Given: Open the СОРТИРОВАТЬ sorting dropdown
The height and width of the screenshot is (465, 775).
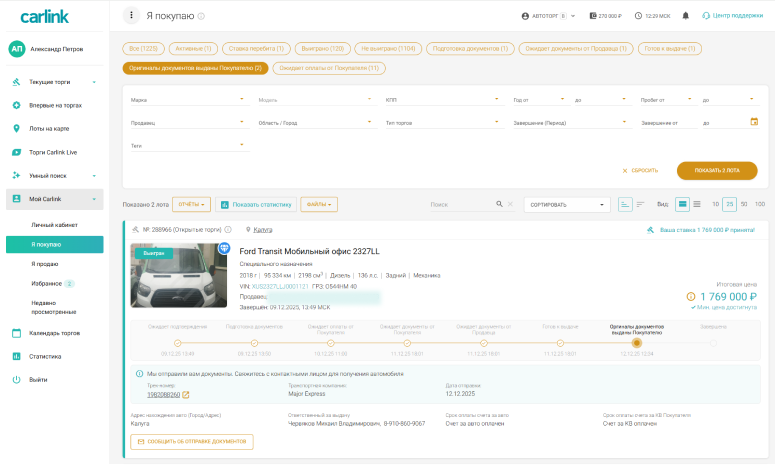Looking at the screenshot, I should pyautogui.click(x=566, y=204).
